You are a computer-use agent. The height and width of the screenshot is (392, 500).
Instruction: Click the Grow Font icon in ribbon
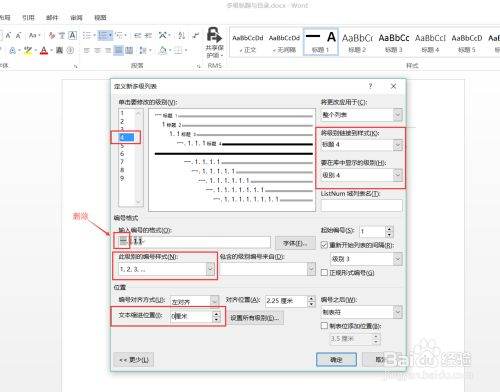[x=8, y=35]
